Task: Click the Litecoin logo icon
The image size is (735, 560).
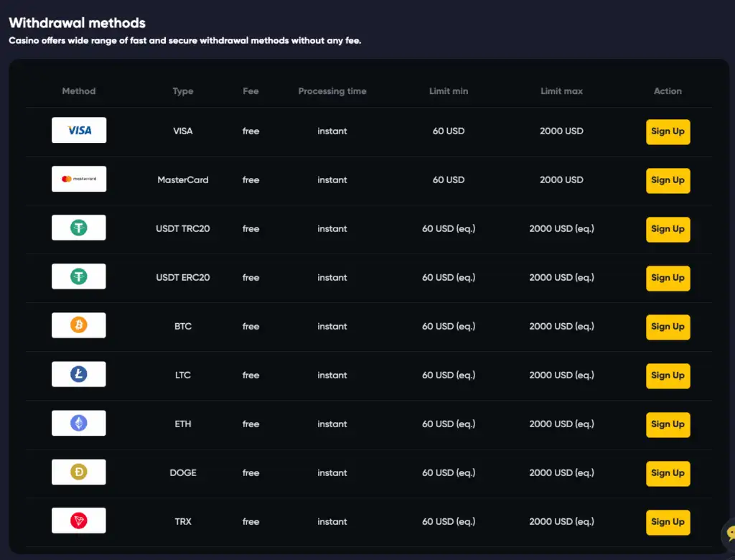Action: (x=79, y=374)
